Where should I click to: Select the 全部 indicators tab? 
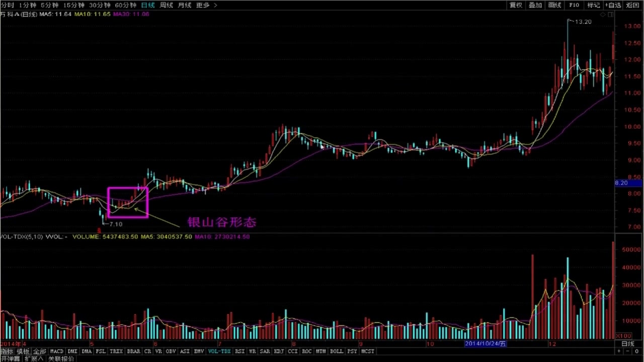[39, 351]
